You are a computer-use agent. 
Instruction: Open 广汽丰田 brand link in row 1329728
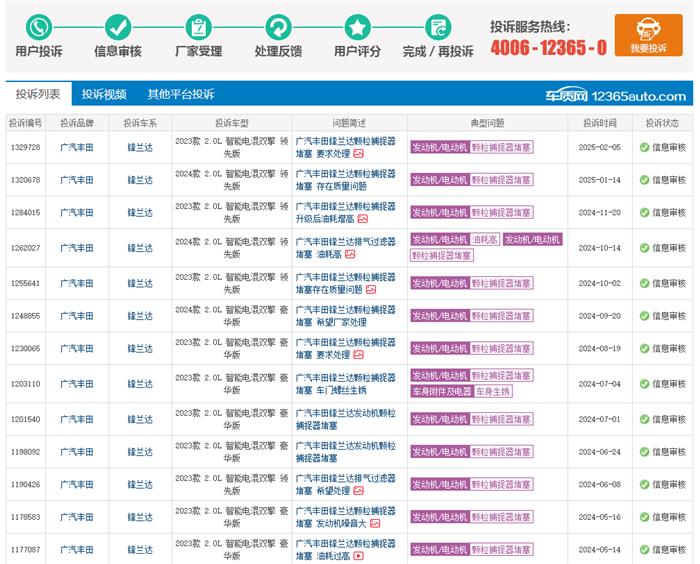[x=77, y=147]
